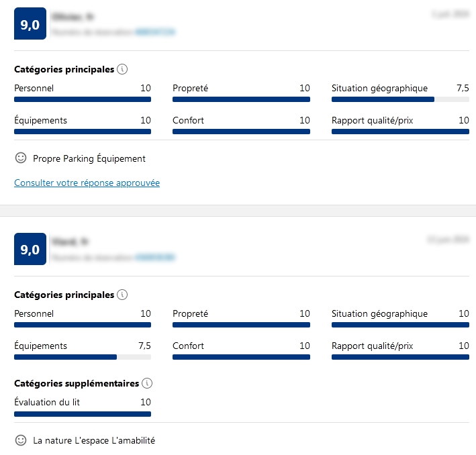Click the Évaluation du lit rating bar
Viewport: 476px width, 455px height.
pos(83,414)
